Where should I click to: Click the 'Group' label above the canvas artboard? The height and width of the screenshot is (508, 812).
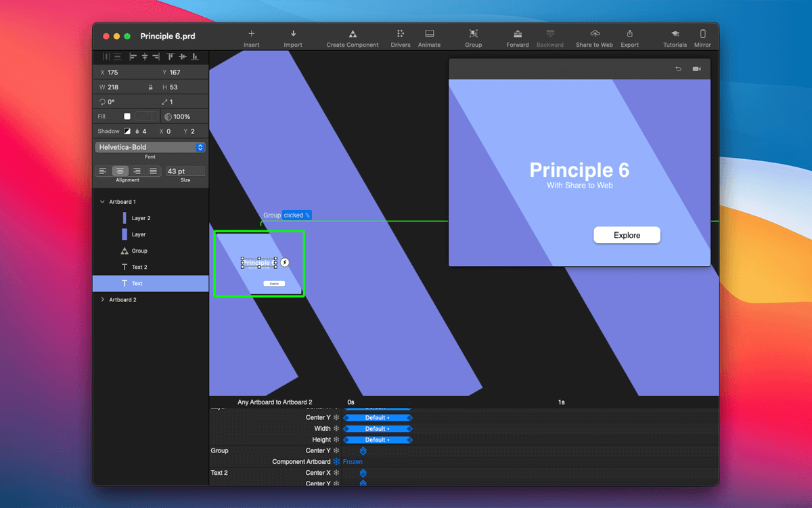(x=272, y=215)
